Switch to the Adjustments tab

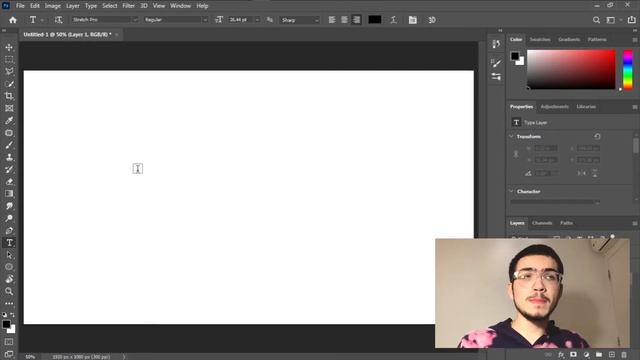pyautogui.click(x=554, y=107)
